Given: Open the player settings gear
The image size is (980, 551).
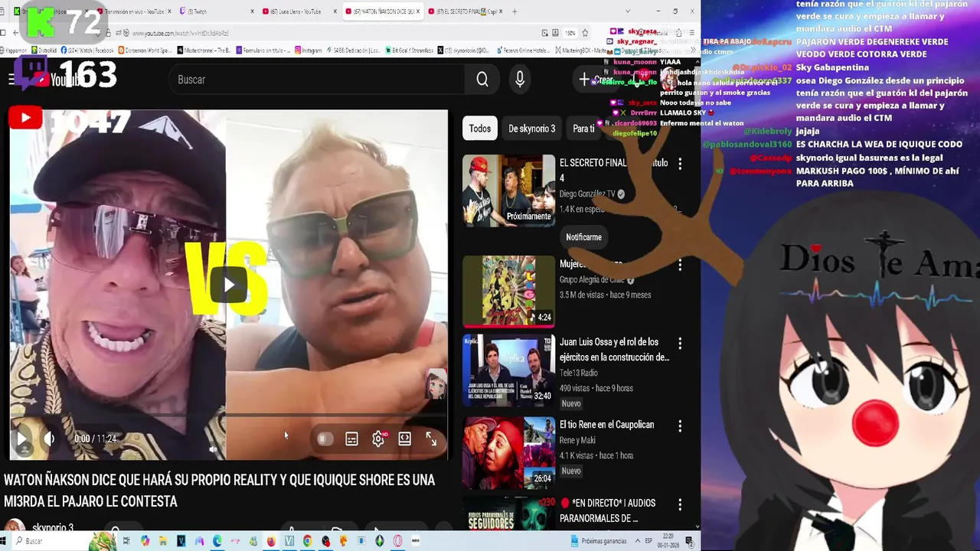Looking at the screenshot, I should click(378, 439).
